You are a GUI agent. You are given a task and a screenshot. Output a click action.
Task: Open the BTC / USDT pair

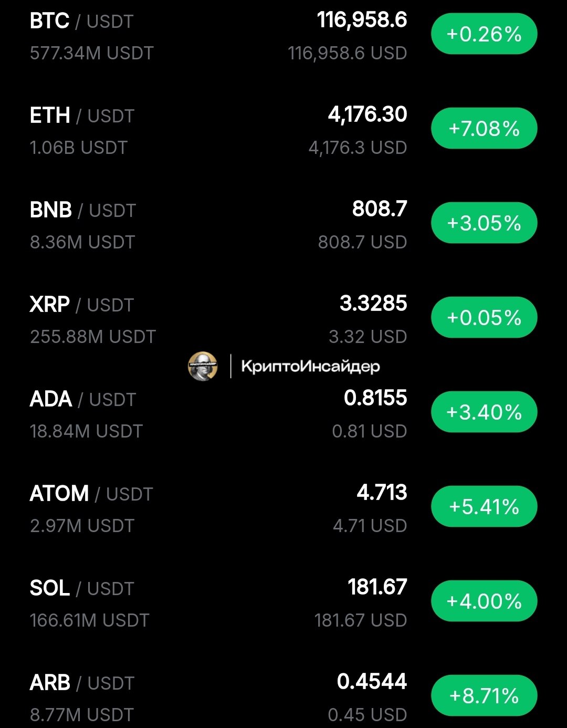point(283,37)
